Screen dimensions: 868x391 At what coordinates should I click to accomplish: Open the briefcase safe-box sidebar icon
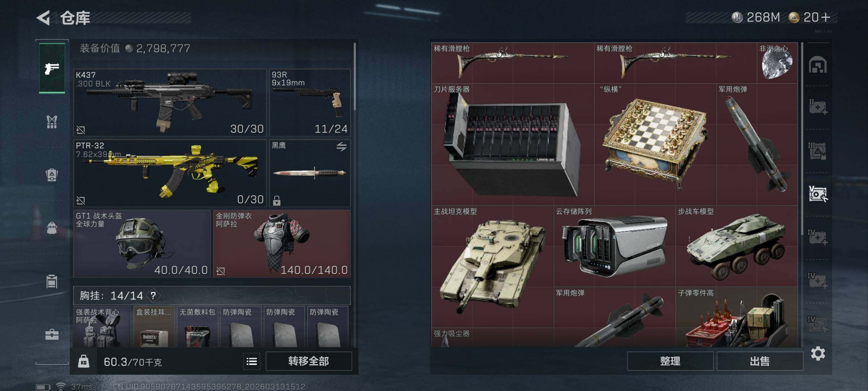(52, 335)
